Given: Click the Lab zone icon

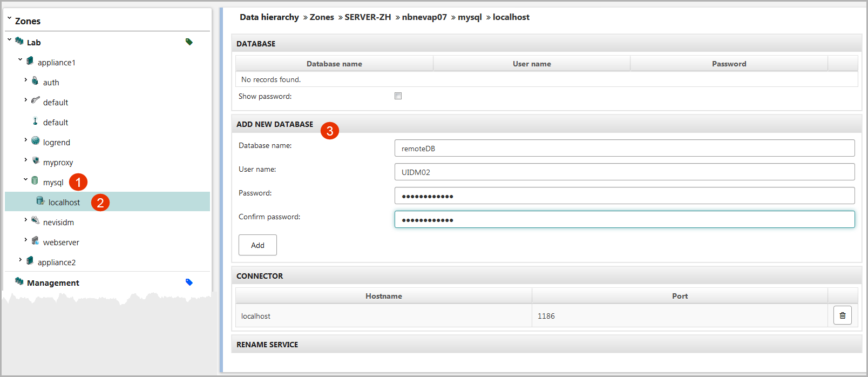Looking at the screenshot, I should (19, 41).
